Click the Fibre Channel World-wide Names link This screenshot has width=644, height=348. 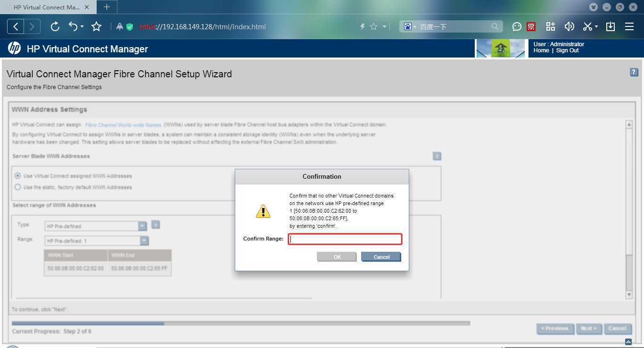[x=123, y=125]
